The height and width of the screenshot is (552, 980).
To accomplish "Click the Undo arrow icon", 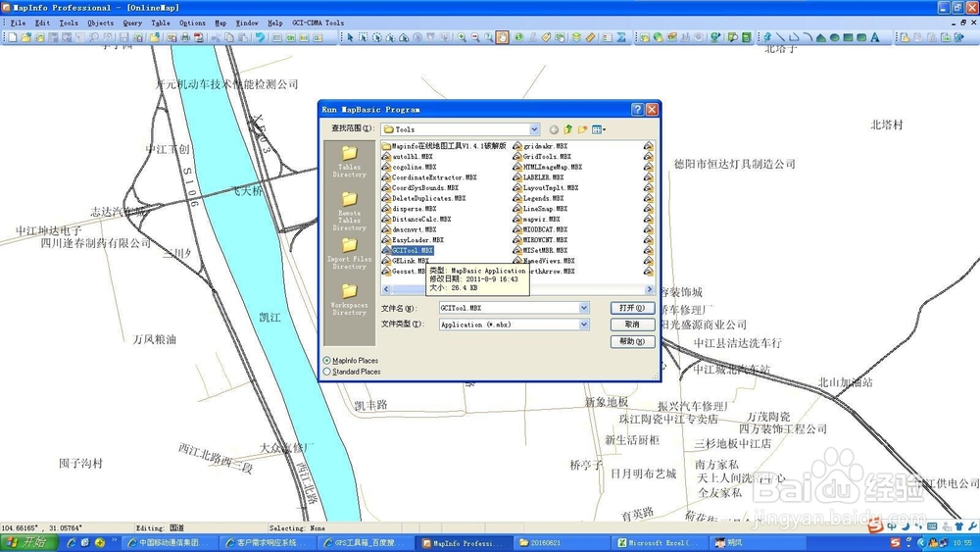I will (260, 37).
